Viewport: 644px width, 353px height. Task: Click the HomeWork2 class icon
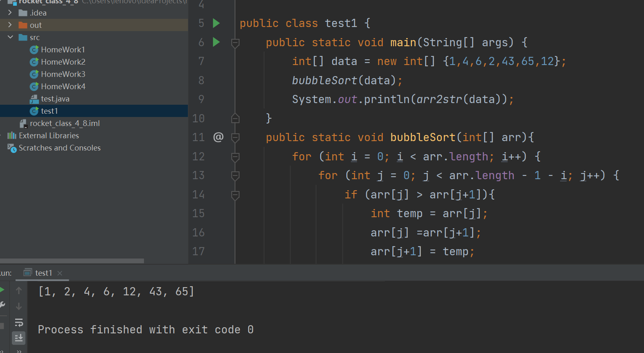pos(34,62)
